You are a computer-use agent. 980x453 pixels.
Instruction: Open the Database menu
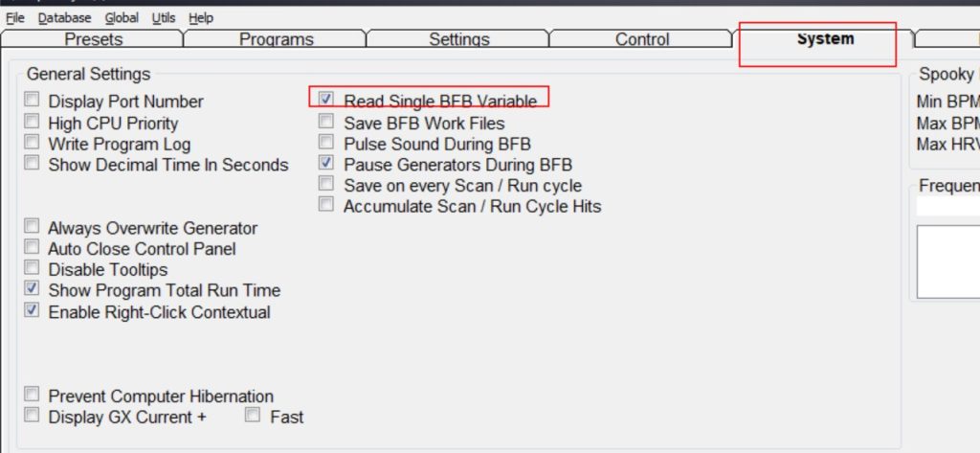click(x=65, y=17)
